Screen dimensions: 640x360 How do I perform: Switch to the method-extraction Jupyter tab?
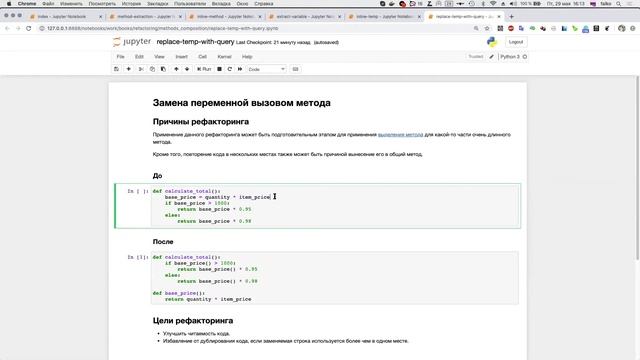coord(145,17)
